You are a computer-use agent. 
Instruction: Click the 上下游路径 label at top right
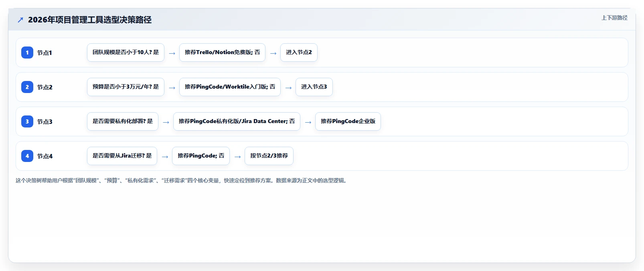pos(614,18)
